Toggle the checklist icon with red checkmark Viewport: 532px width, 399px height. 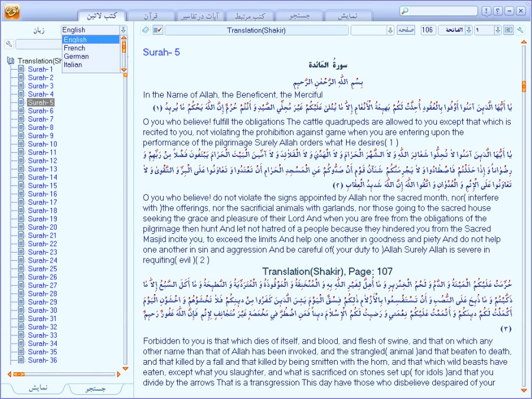[158, 30]
